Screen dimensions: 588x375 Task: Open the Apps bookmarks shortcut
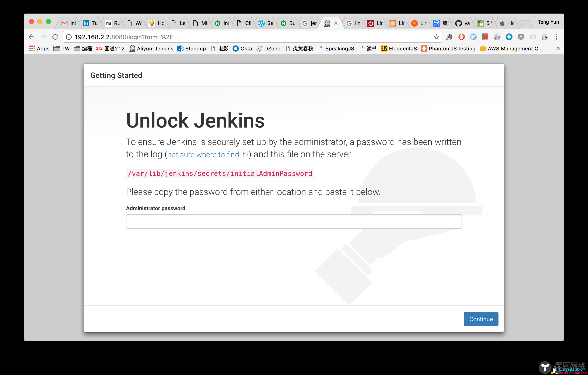[x=39, y=49]
